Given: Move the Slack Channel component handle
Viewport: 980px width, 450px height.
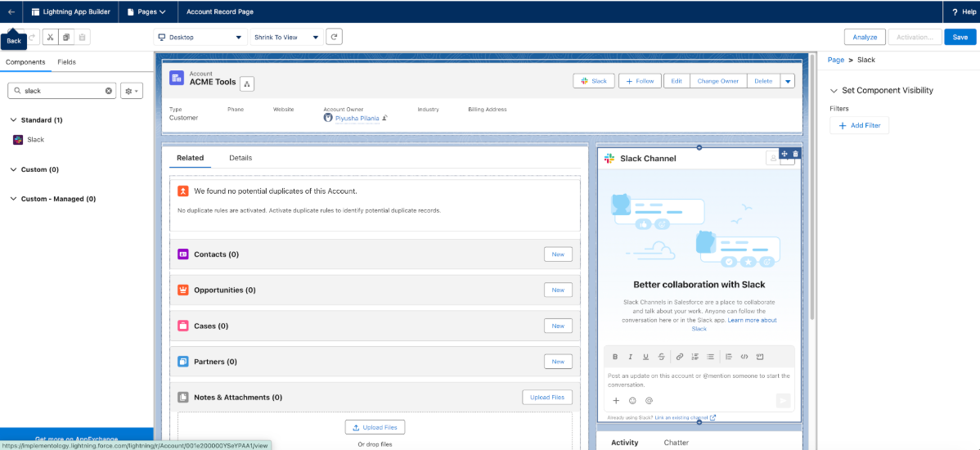Looking at the screenshot, I should (x=785, y=154).
